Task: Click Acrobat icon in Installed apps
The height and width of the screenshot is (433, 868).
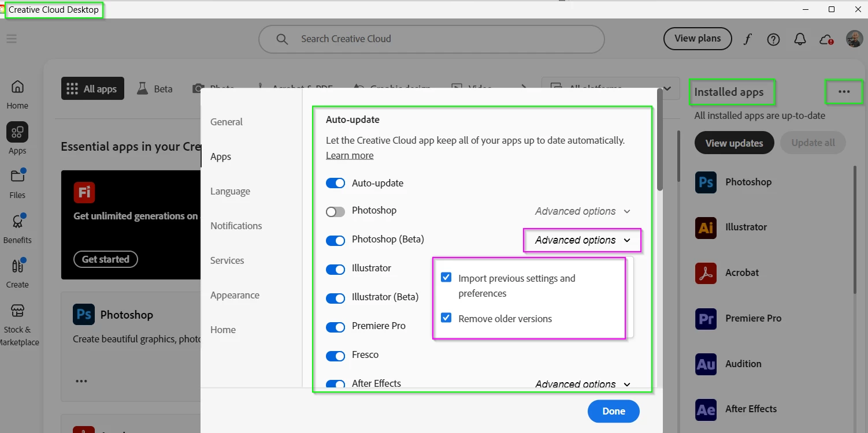Action: point(706,273)
